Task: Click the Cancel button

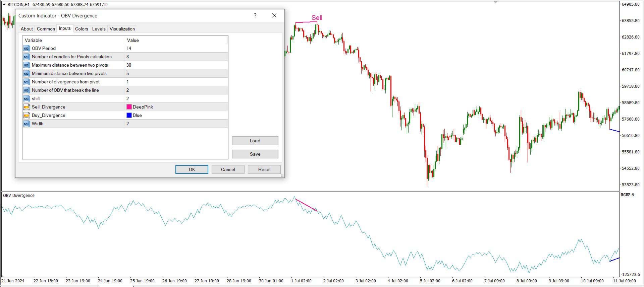Action: pyautogui.click(x=228, y=169)
